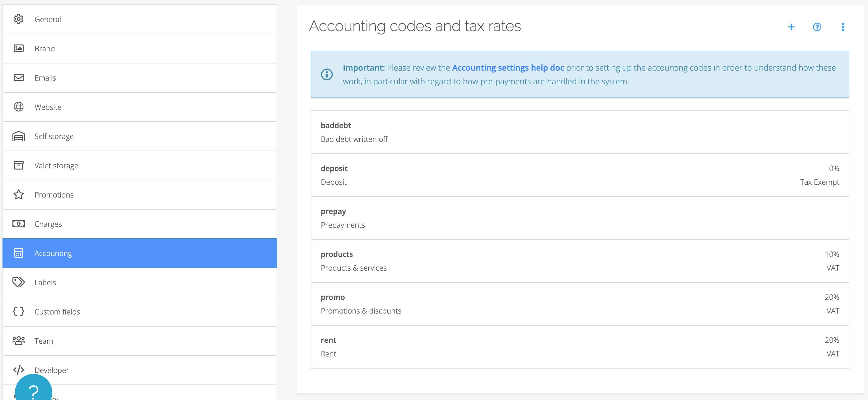Open the help question mark icon in header
Image resolution: width=868 pixels, height=400 pixels.
tap(817, 27)
